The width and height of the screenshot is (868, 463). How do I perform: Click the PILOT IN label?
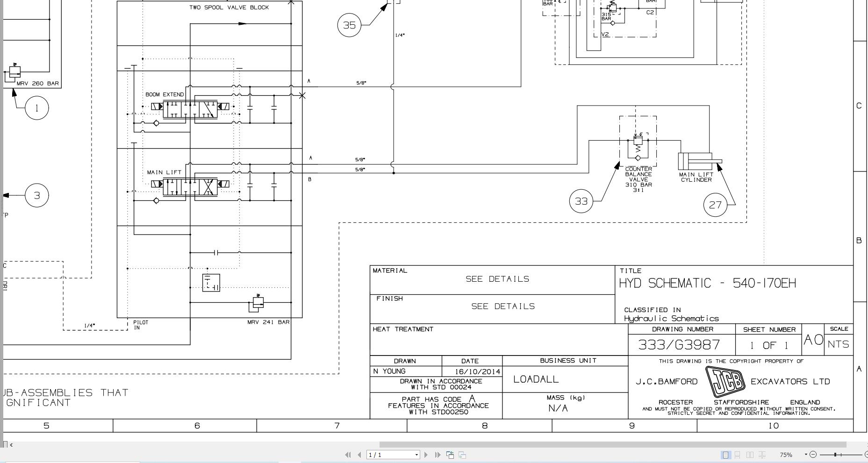click(x=141, y=325)
